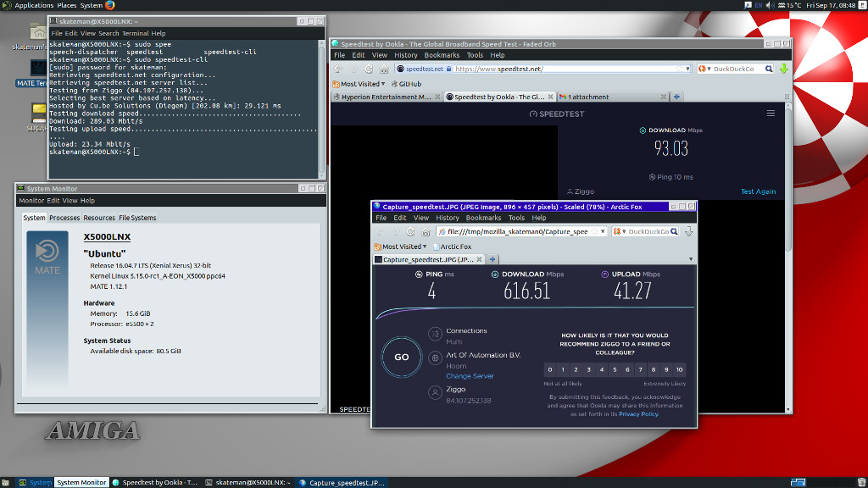This screenshot has width=868, height=488.
Task: Close the Hyperion Entertainment tab
Action: coord(437,97)
